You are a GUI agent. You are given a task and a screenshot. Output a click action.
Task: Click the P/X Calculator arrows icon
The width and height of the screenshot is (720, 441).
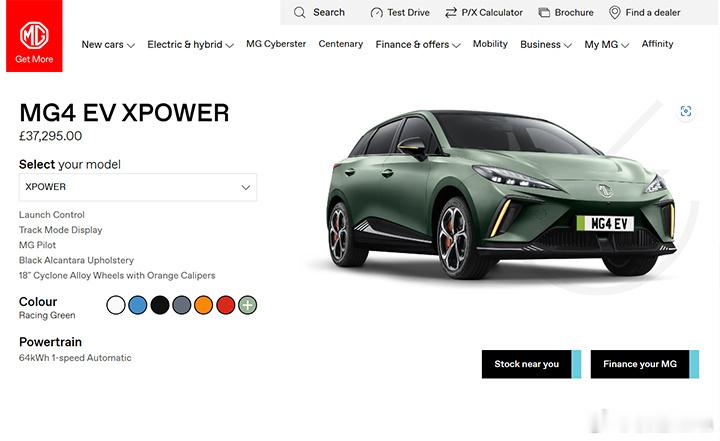(x=451, y=13)
